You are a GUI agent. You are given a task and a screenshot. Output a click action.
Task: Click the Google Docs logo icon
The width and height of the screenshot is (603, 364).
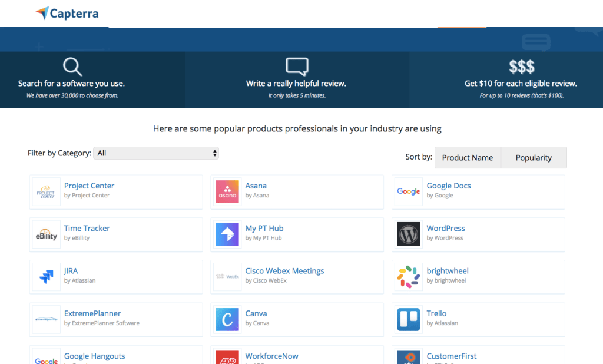pyautogui.click(x=409, y=191)
